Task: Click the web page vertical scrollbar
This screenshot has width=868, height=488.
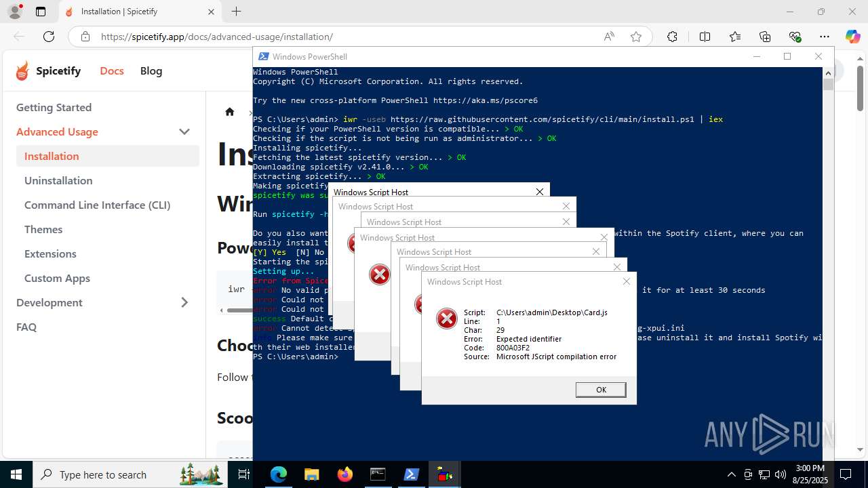Action: click(860, 88)
